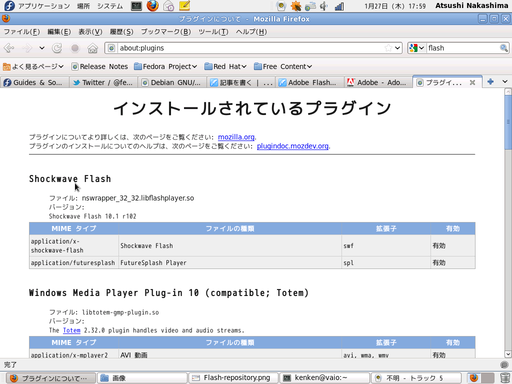Open the Release Notes bookmark
This screenshot has width=512, height=384.
pyautogui.click(x=100, y=67)
